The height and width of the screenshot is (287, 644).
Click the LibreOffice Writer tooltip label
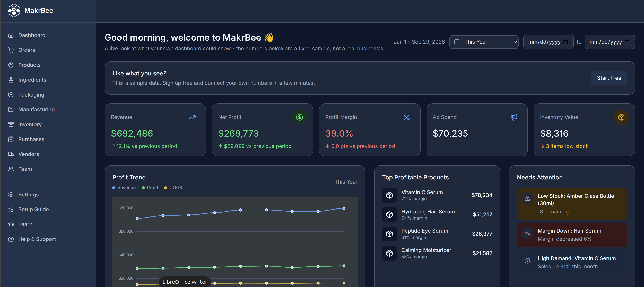tap(185, 282)
